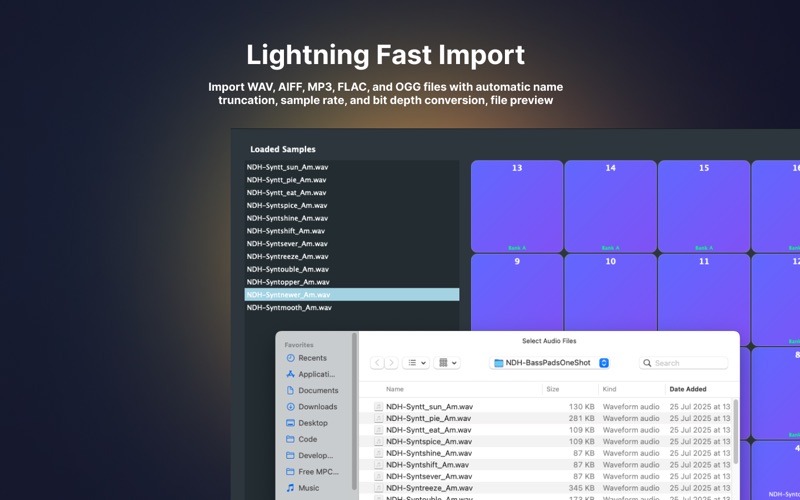
Task: Trigger pad 13 in Bank A
Action: click(517, 206)
